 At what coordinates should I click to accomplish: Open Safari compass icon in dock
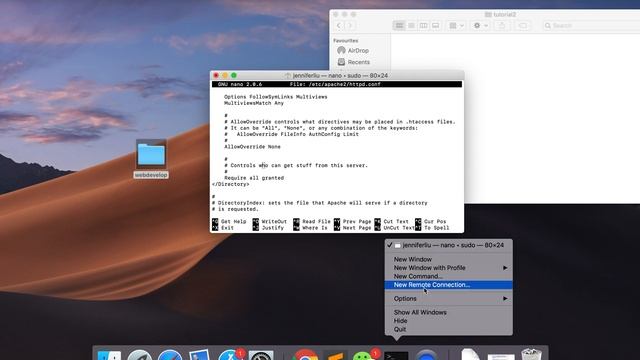170,355
